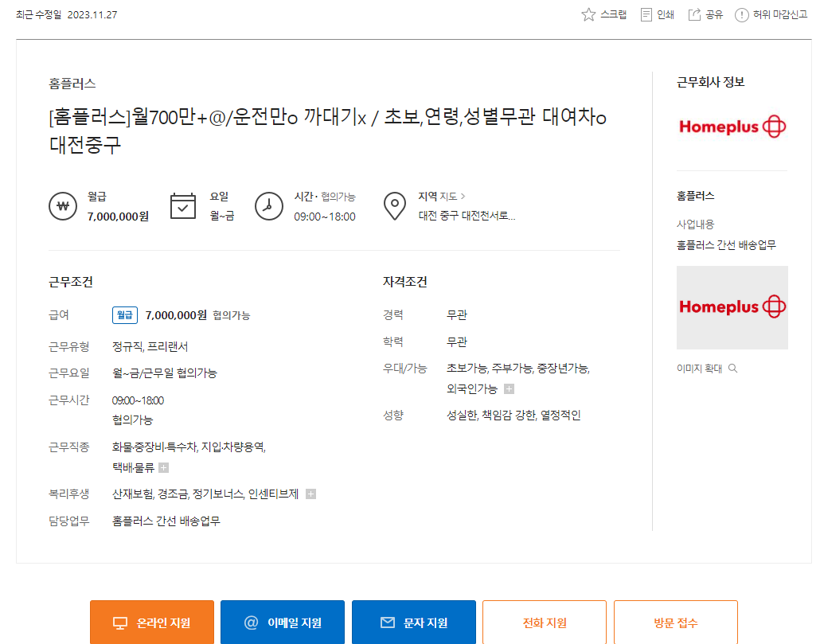Click the 전화 지원 button
820x644 pixels.
pos(545,622)
